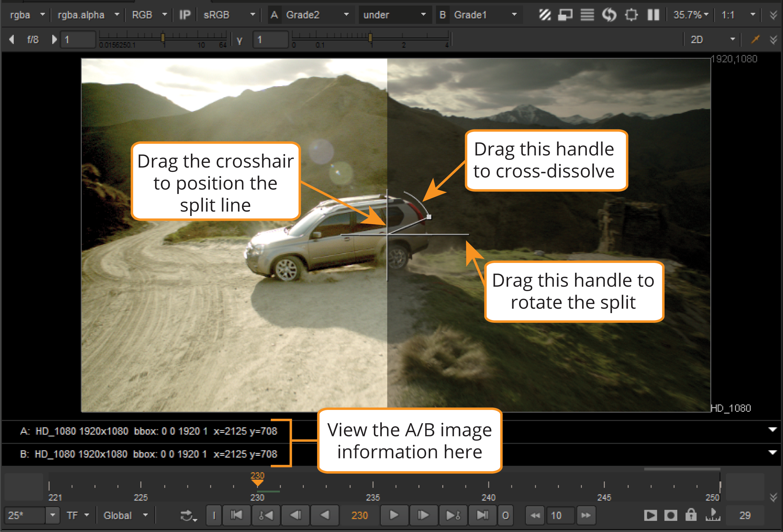Click the lock frame range icon
Viewport: 783px width, 532px height.
tap(691, 515)
